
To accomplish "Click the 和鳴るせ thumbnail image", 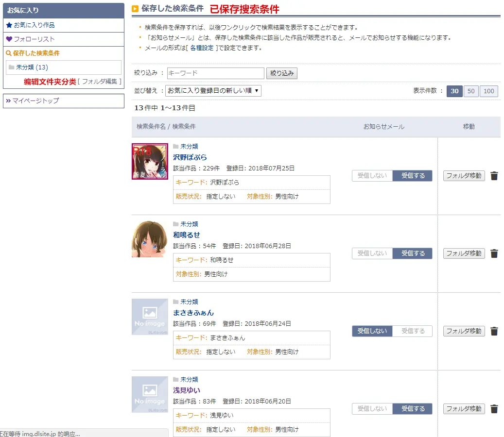I will coord(150,239).
